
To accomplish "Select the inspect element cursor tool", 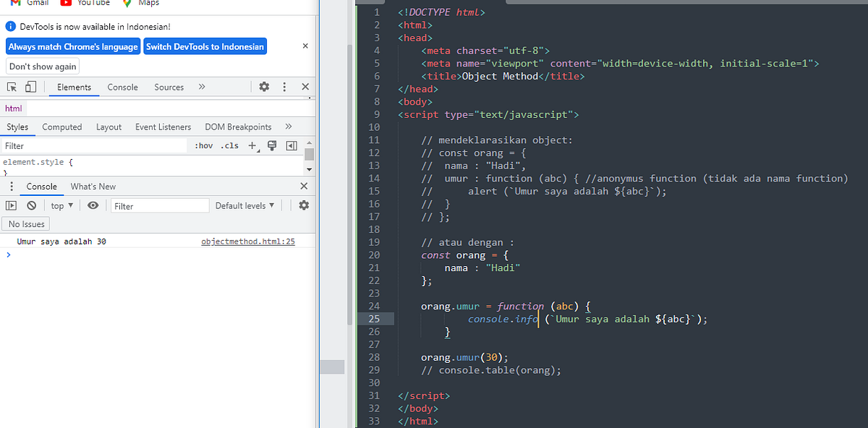I will click(12, 87).
